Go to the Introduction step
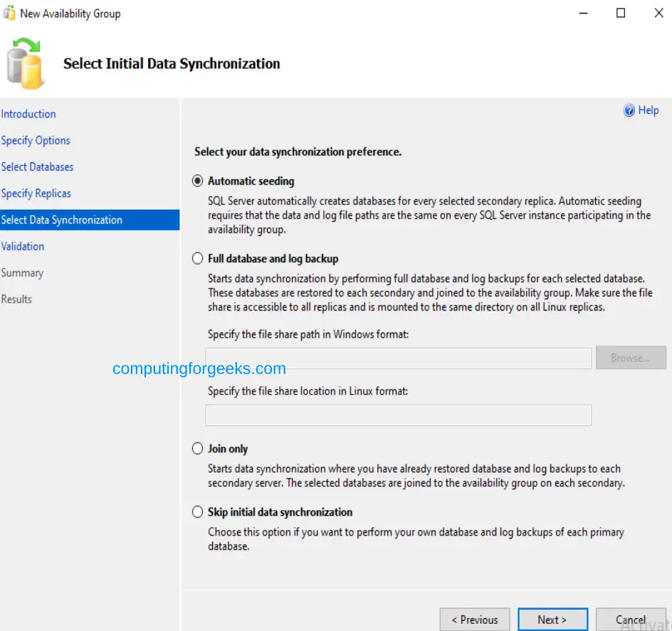 (28, 114)
